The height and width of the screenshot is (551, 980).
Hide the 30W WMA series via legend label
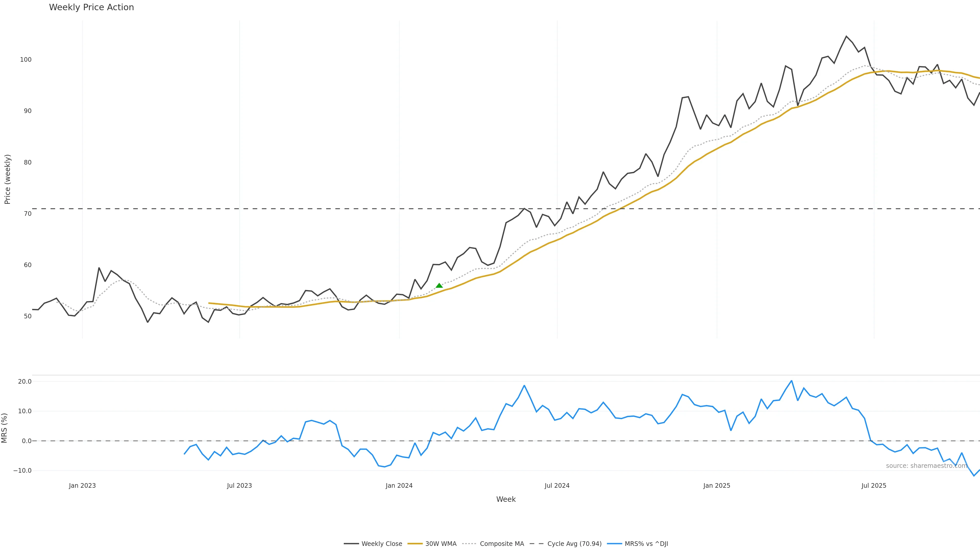[x=440, y=544]
